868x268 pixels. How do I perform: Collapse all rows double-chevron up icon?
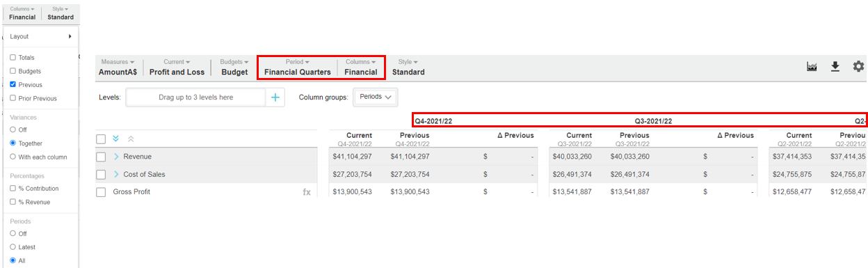pyautogui.click(x=131, y=139)
